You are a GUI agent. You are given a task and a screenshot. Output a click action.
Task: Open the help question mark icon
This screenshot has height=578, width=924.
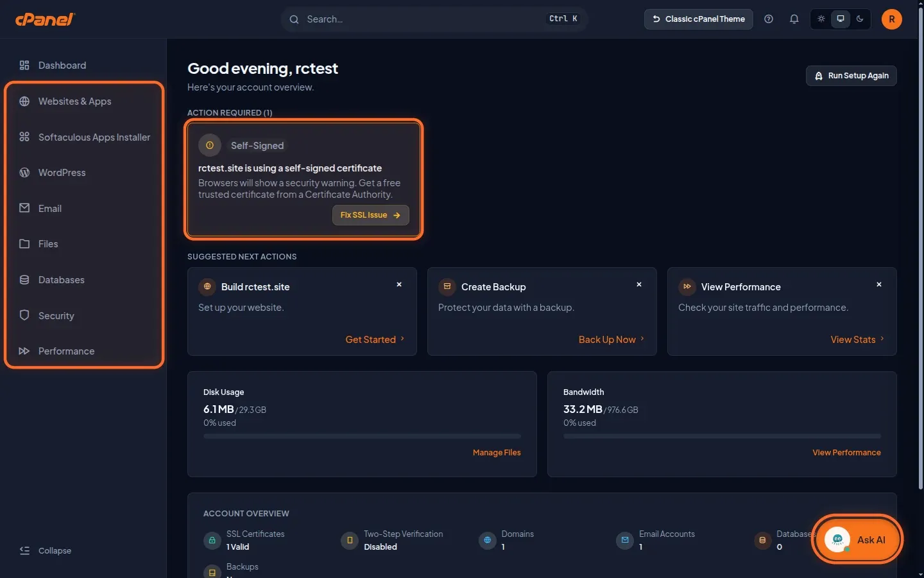pos(769,19)
